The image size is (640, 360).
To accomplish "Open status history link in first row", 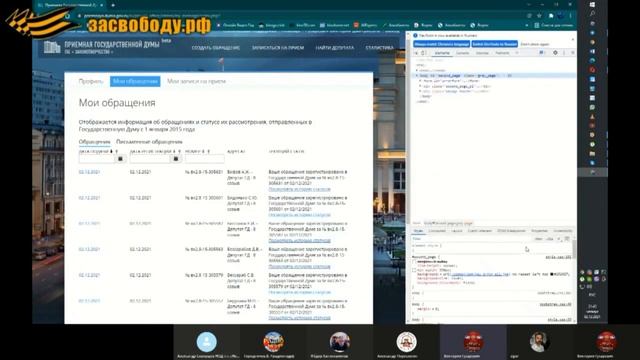I will (x=300, y=189).
